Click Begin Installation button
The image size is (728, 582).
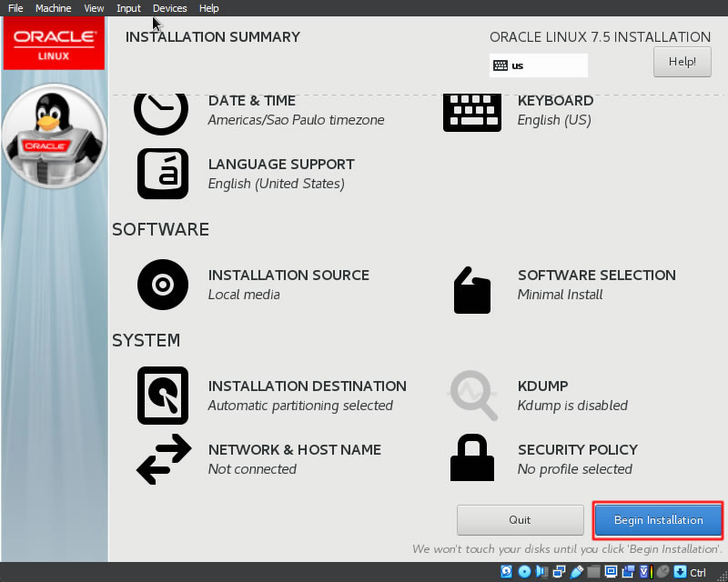658,520
